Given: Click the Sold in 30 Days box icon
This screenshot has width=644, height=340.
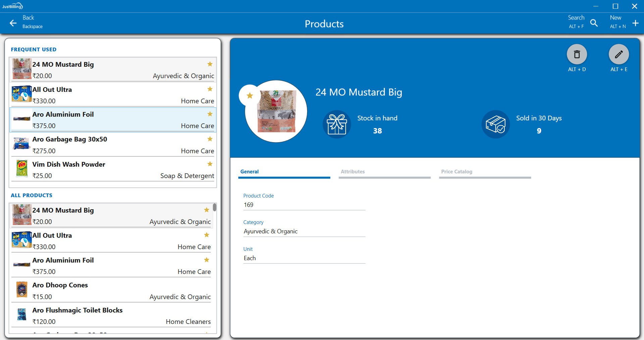Looking at the screenshot, I should click(495, 124).
